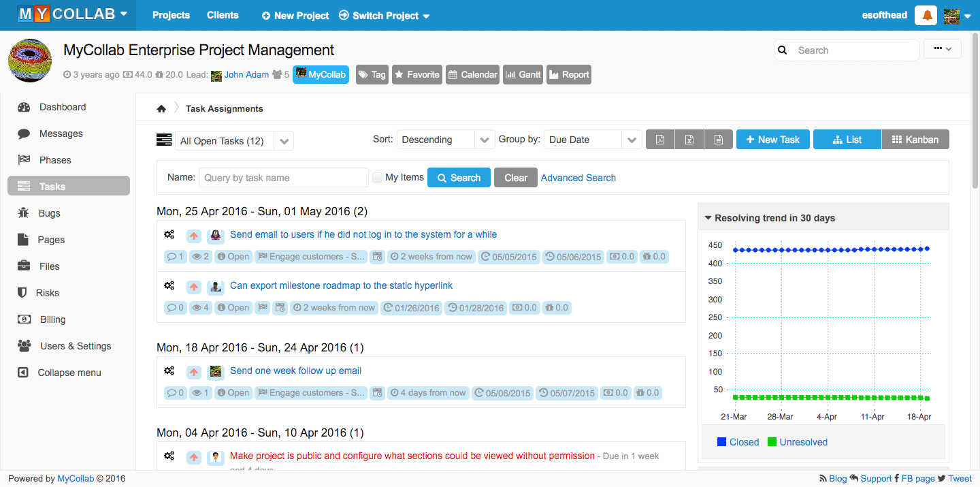The image size is (980, 487).
Task: Click the blue Search button
Action: coord(459,178)
